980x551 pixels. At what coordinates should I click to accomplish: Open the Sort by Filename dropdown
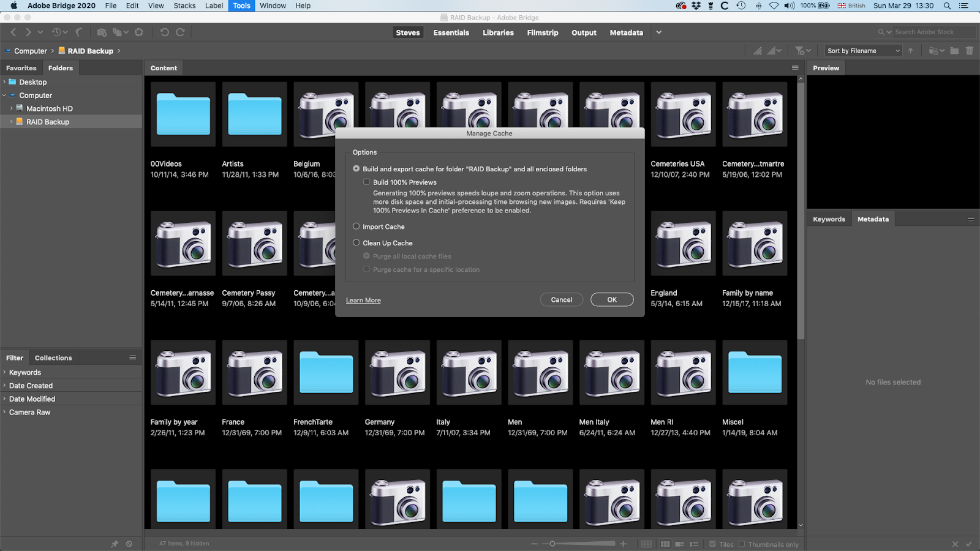tap(862, 51)
